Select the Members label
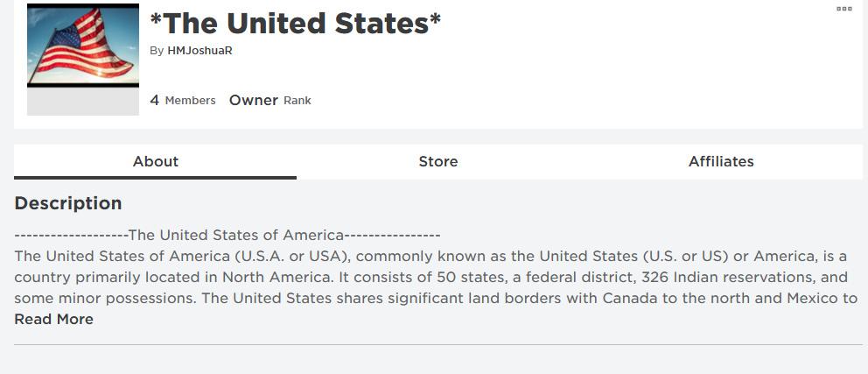868x374 pixels. point(190,101)
